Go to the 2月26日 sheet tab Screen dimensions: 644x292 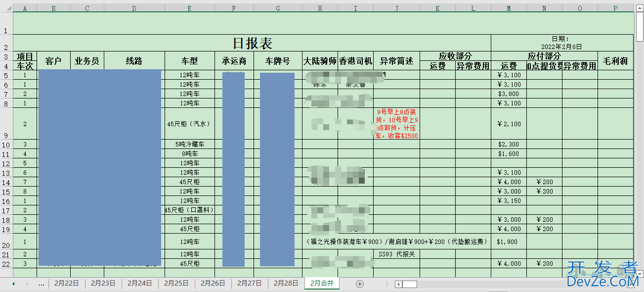[213, 284]
